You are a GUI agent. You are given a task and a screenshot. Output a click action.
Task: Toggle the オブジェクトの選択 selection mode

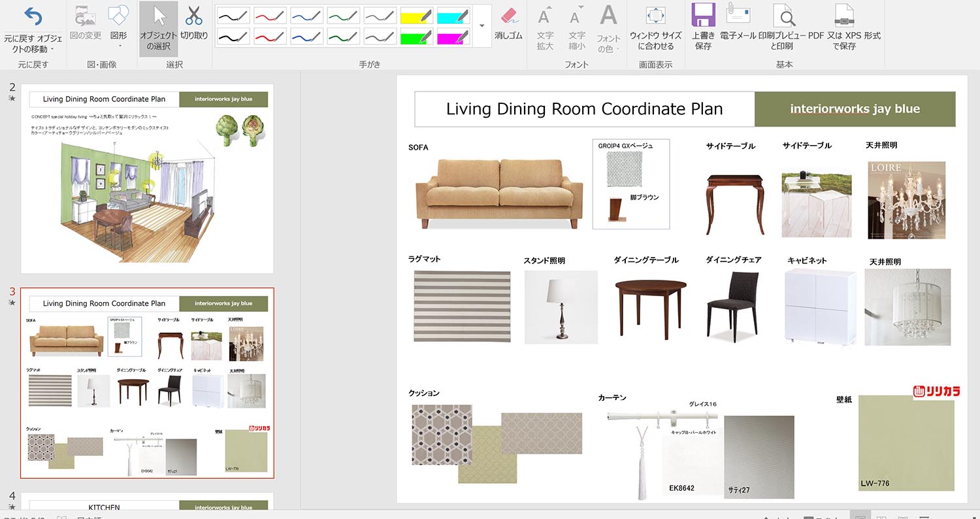(158, 28)
